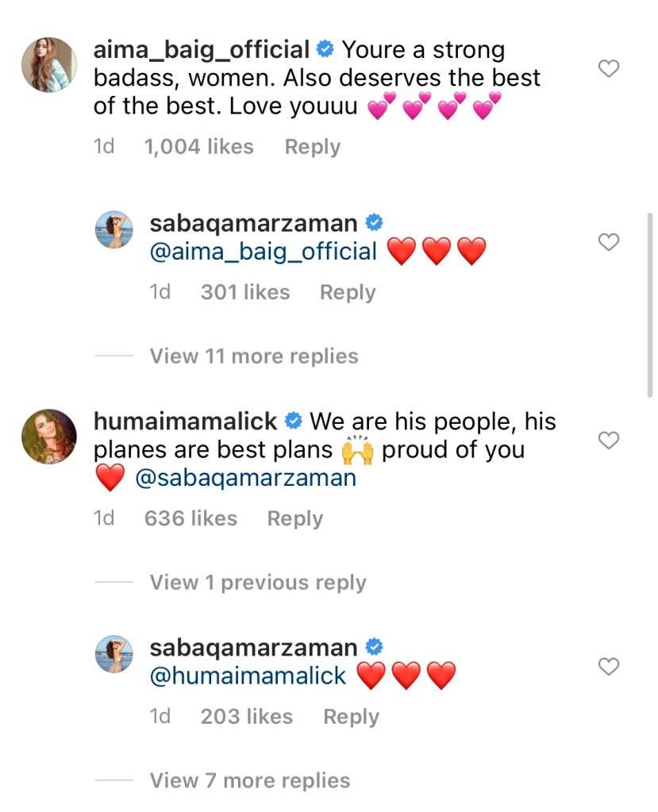Click the @humaimamalick mention link
658x812 pixels.
coord(245,675)
